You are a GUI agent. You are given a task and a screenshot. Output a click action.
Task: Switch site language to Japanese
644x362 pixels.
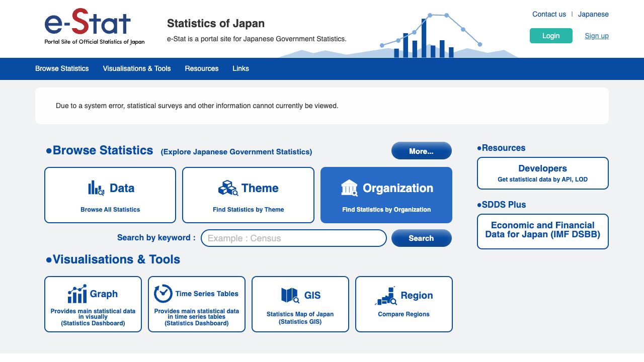pos(593,15)
